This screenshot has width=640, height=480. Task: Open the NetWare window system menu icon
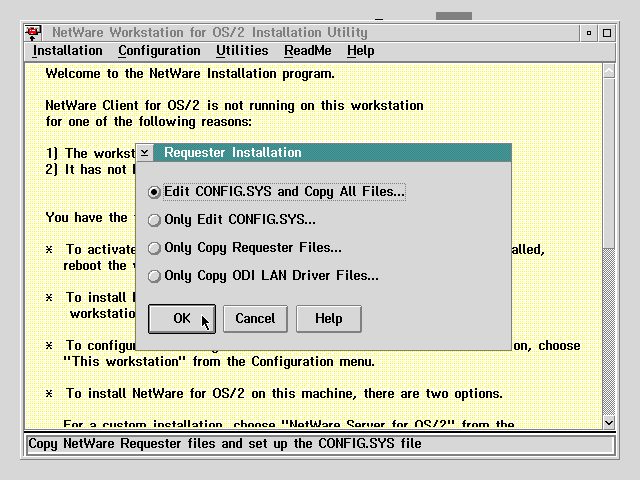(33, 33)
